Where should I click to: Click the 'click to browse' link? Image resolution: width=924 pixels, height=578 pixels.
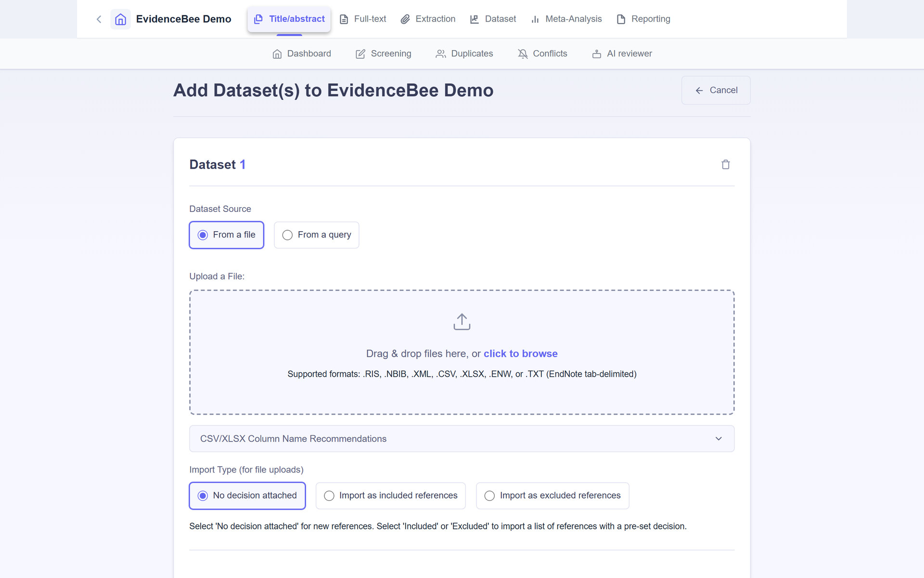(x=521, y=354)
